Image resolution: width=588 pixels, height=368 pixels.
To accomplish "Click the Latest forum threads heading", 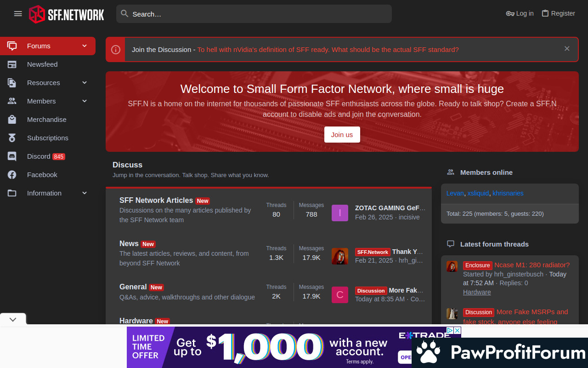I will (x=494, y=244).
